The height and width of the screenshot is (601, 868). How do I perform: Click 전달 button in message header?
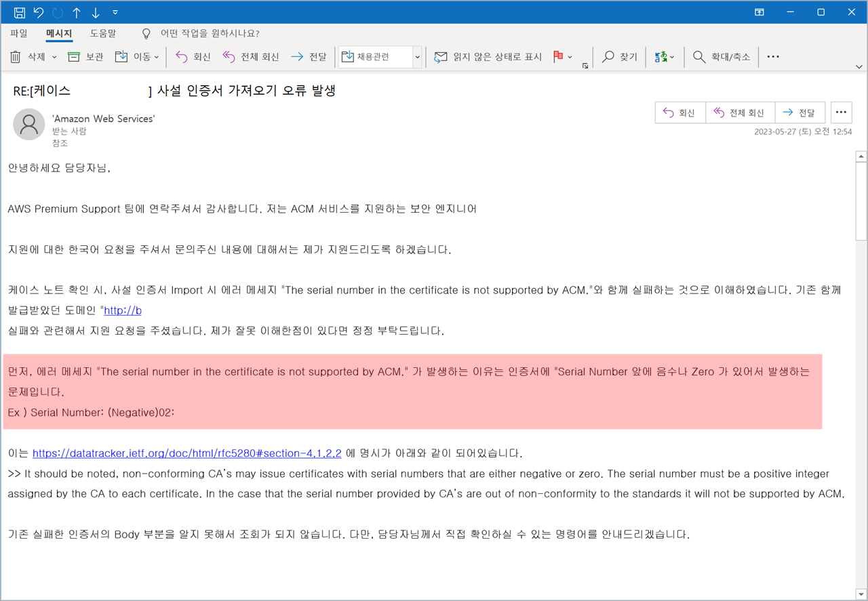[800, 112]
